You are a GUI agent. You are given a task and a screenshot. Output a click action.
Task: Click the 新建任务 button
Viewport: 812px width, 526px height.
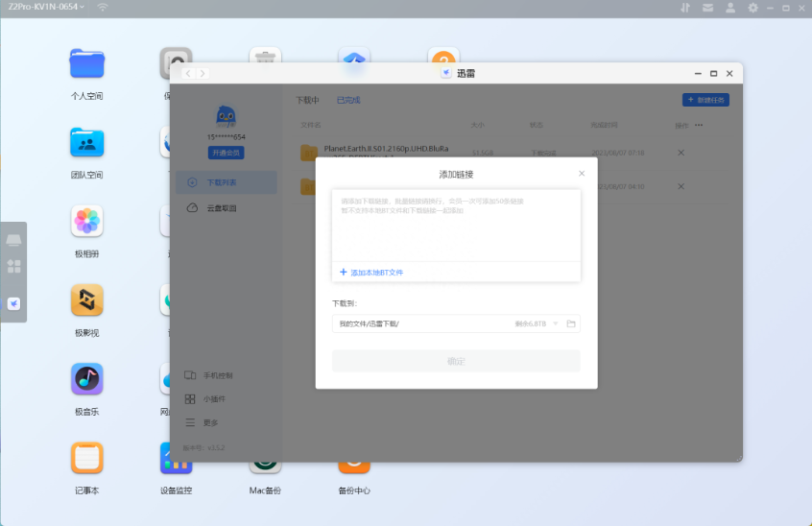[x=705, y=100]
